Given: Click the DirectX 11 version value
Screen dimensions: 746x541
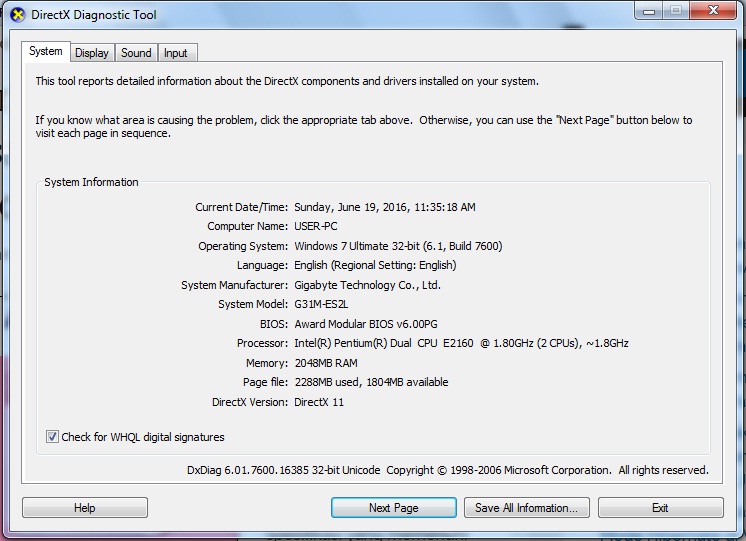Looking at the screenshot, I should (319, 402).
